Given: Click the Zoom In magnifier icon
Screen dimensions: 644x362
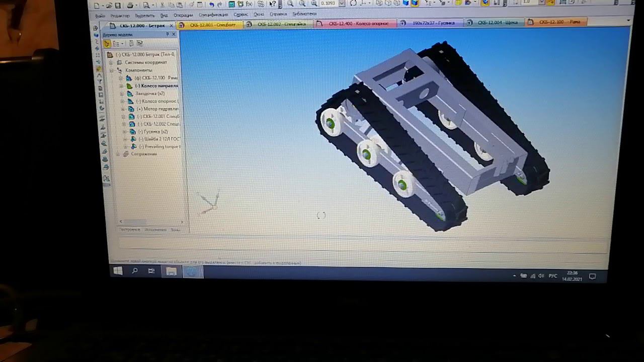Looking at the screenshot, I should 302,4.
